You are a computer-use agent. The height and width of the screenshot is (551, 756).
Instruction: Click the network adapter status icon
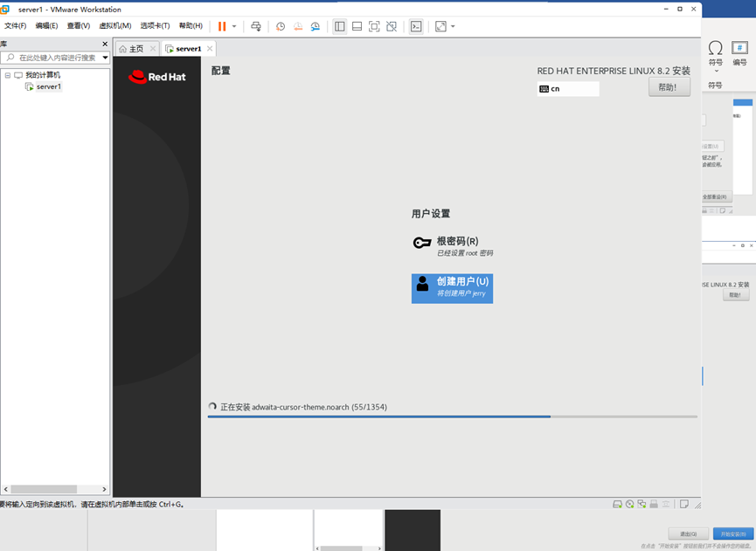[642, 504]
